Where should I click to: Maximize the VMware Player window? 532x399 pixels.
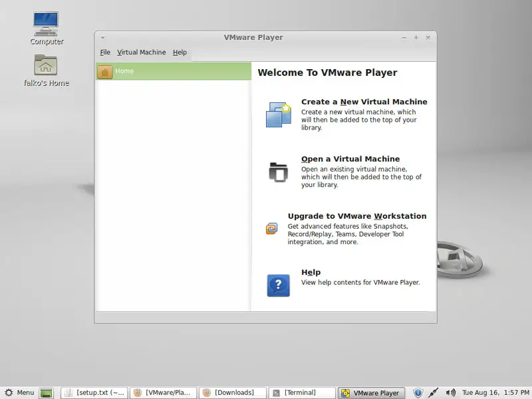click(416, 38)
